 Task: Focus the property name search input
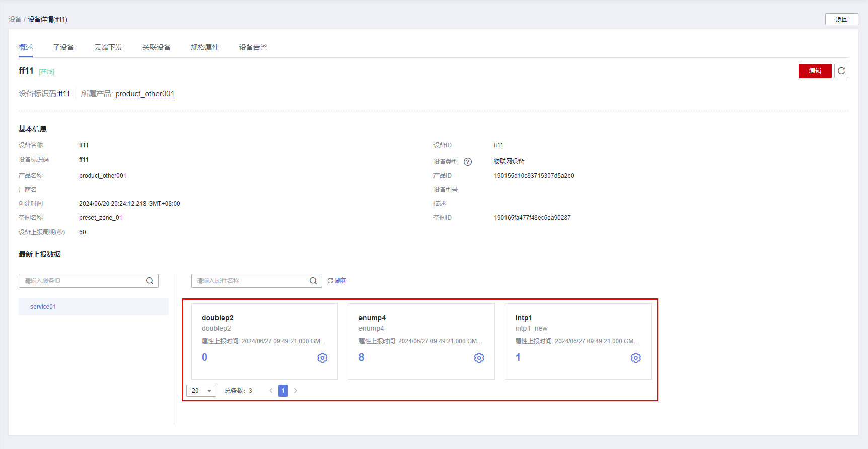pos(250,281)
